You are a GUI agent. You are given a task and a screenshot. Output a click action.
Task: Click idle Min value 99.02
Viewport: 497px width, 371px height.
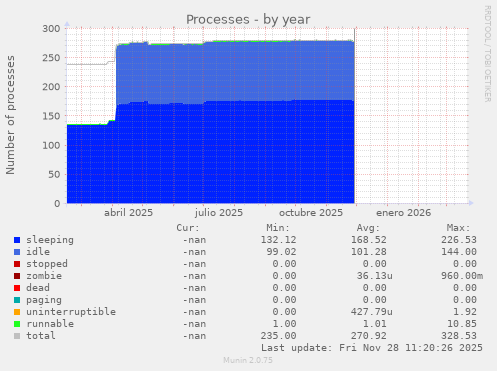[281, 252]
